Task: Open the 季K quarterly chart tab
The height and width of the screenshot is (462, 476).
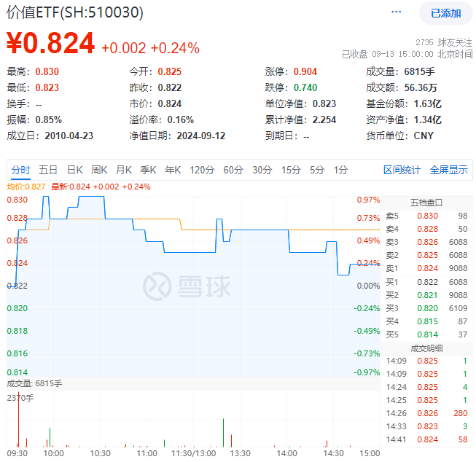Action: click(148, 170)
